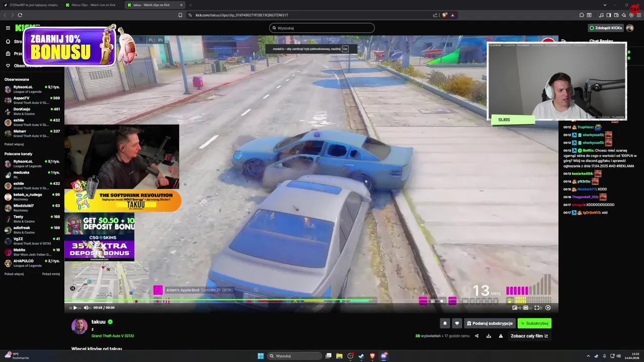The height and width of the screenshot is (362, 644).
Task: Open the takuu channel name link
Action: 99,322
